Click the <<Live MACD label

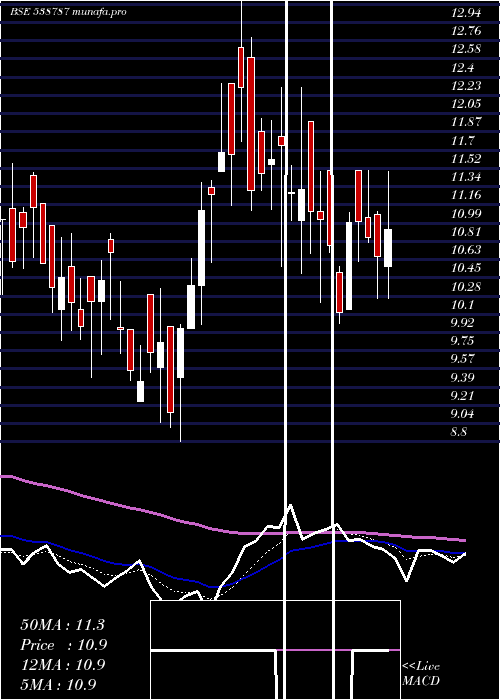[x=421, y=674]
